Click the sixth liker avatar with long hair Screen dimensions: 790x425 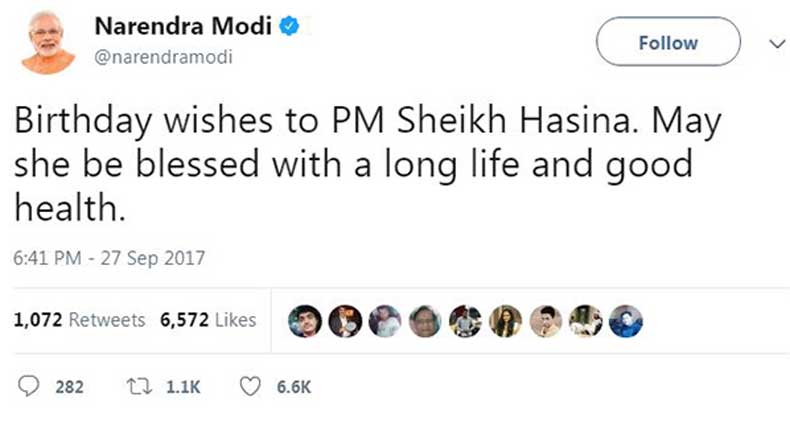[x=505, y=320]
